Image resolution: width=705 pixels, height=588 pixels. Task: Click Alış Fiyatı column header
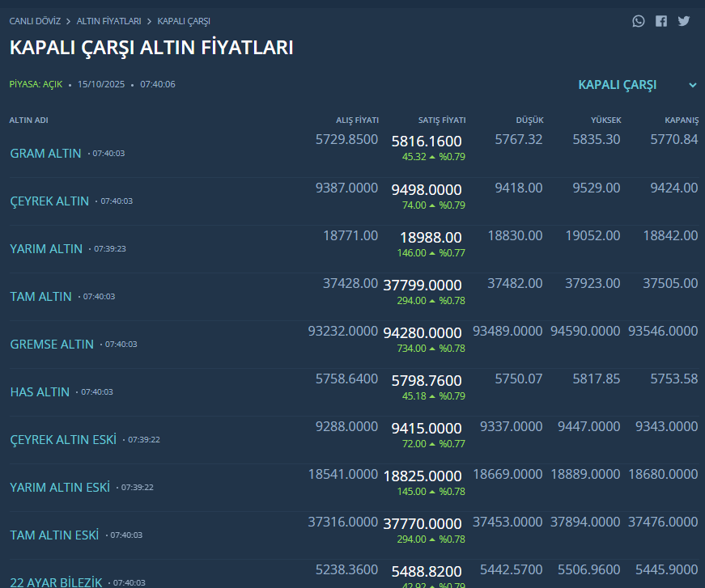coord(357,121)
